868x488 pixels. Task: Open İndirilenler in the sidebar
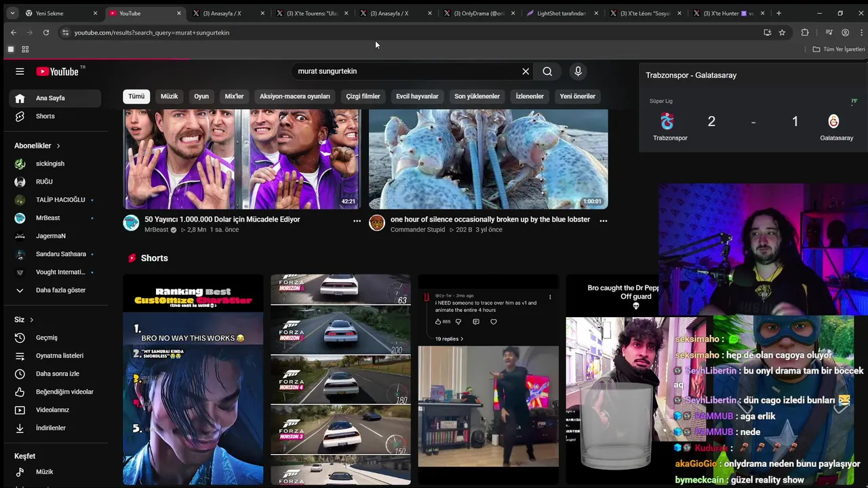pyautogui.click(x=55, y=428)
